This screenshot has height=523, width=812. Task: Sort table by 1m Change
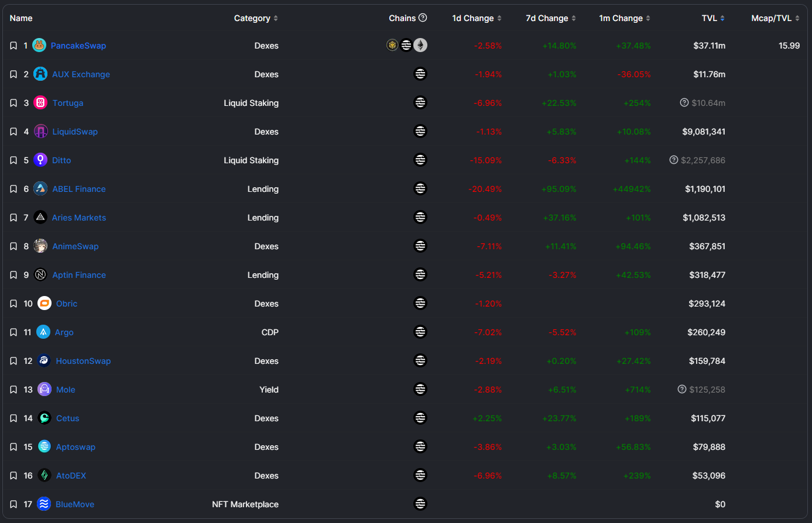[x=625, y=18]
